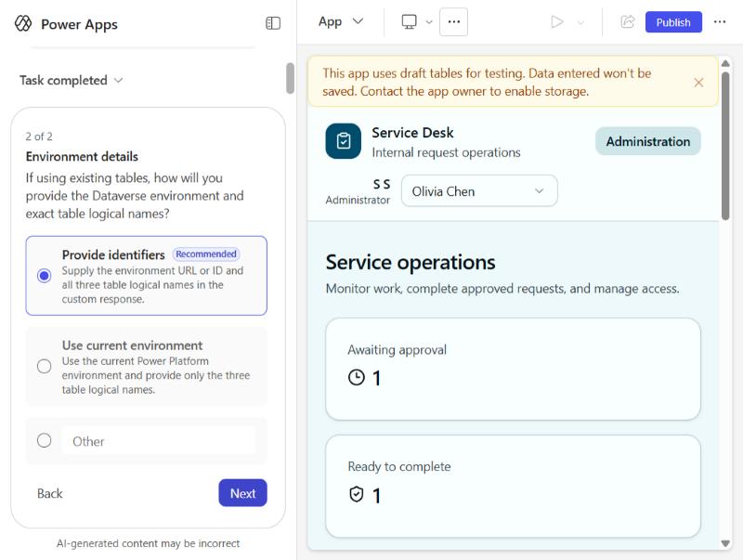
Task: Click 'AI-generated content may be incorrect' notice
Action: [x=148, y=543]
